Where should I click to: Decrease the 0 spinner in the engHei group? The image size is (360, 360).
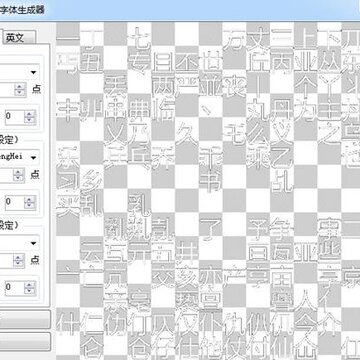pos(30,205)
